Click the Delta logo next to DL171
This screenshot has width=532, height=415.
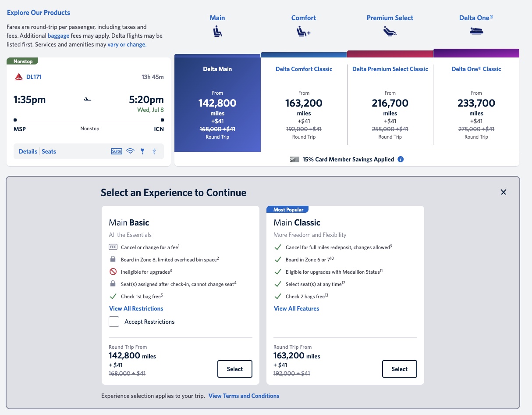(x=18, y=76)
